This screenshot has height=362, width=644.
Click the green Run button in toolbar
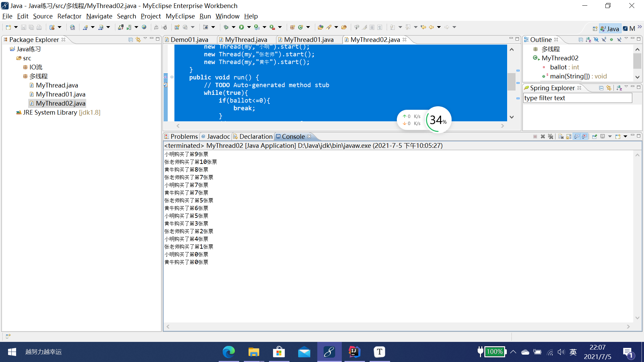point(241,27)
